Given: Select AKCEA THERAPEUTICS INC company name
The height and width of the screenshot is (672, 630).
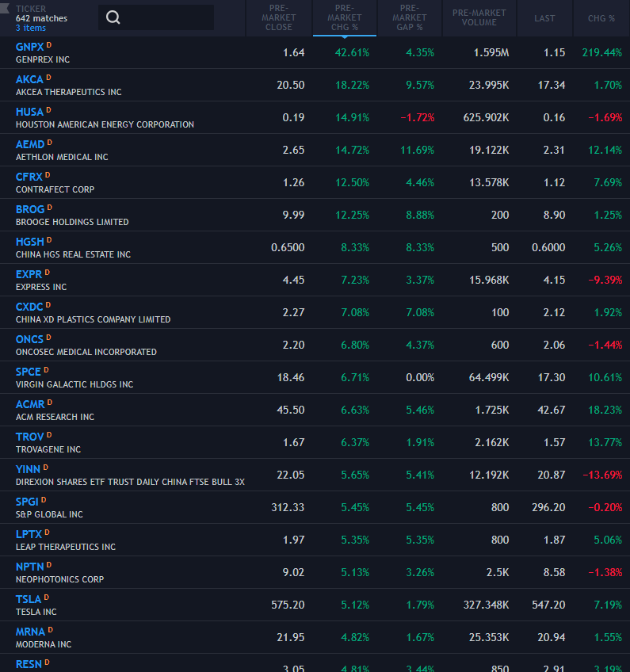Looking at the screenshot, I should [x=69, y=92].
